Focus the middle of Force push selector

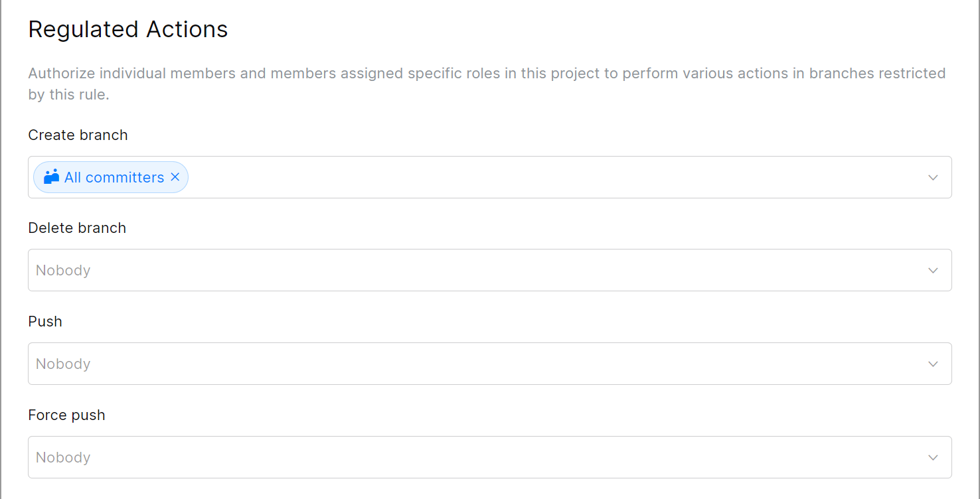point(489,457)
